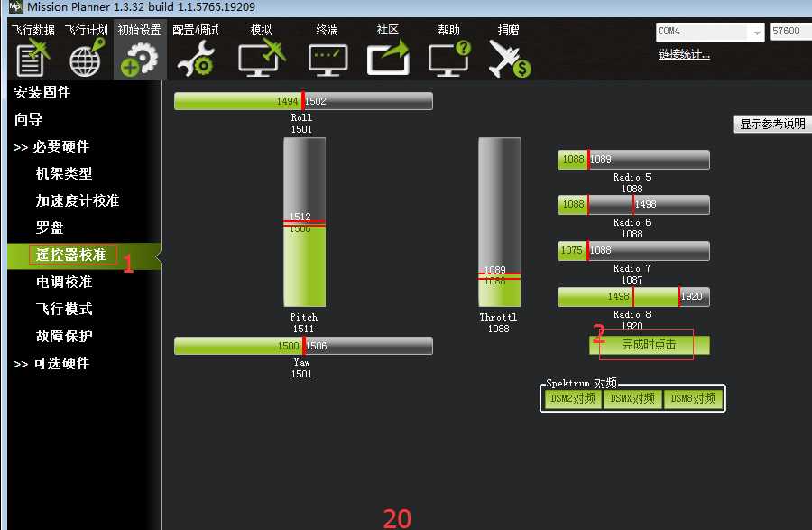Click the 显示参考说明 button
Viewport: 812px width, 530px height.
click(771, 125)
